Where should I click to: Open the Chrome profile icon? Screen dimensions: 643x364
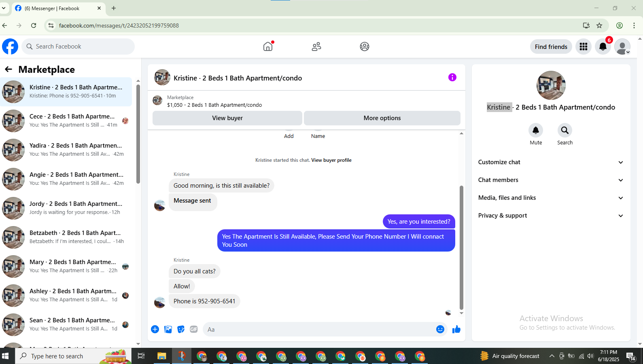tap(620, 25)
